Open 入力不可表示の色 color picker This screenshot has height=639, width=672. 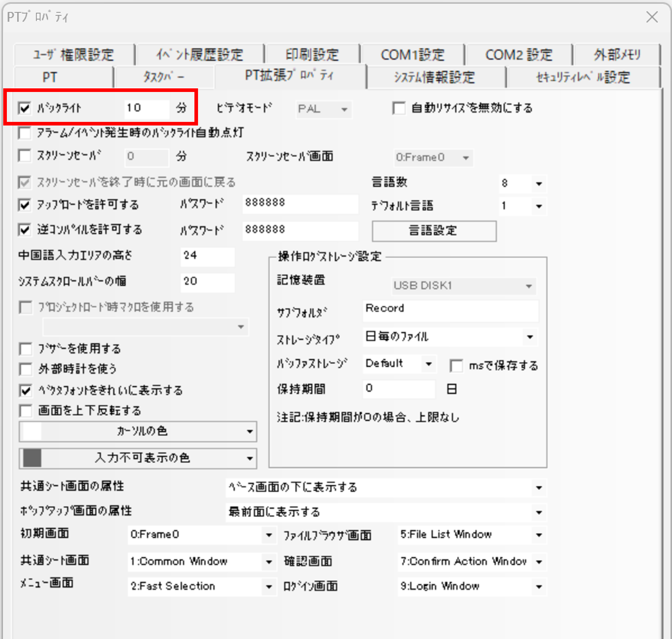pyautogui.click(x=138, y=458)
